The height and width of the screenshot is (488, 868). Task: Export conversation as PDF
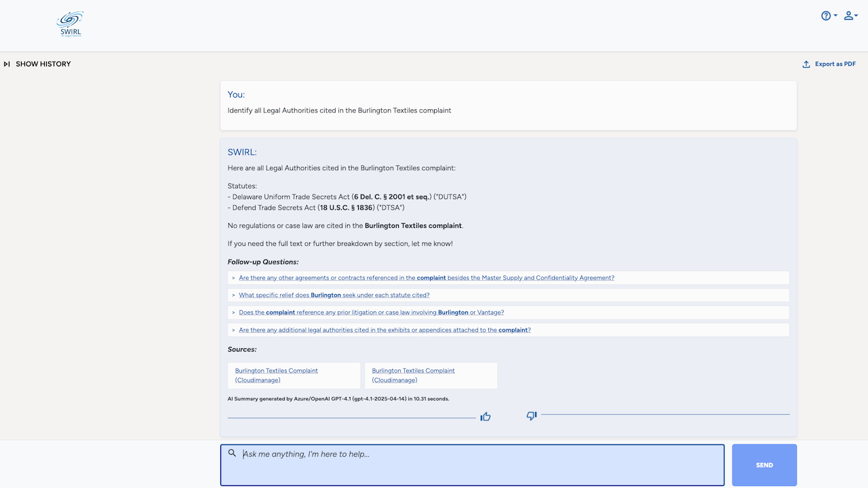pyautogui.click(x=829, y=64)
